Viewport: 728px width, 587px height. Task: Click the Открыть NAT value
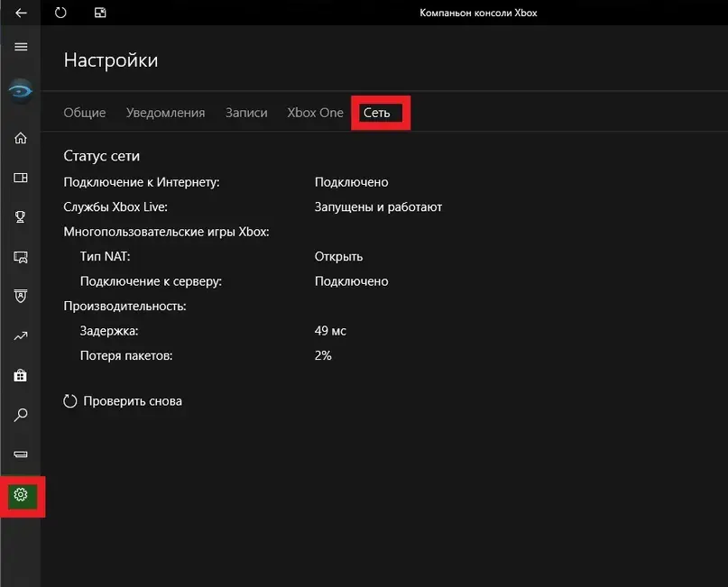click(x=338, y=257)
